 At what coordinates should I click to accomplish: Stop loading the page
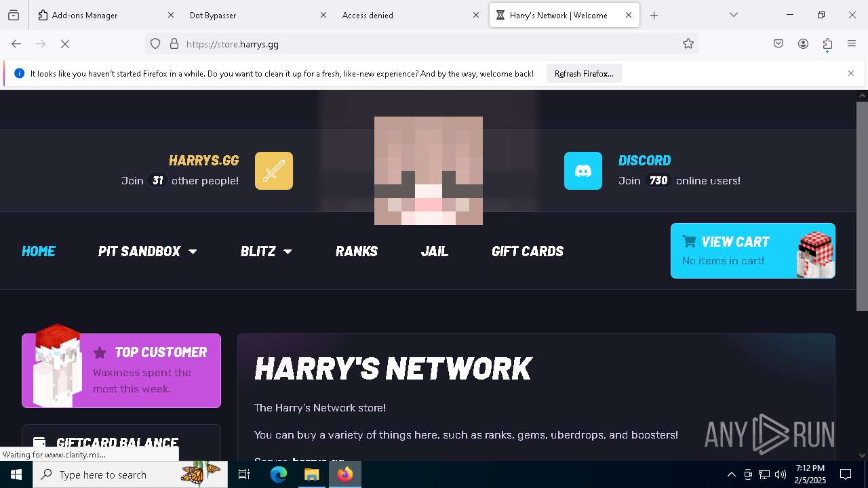tap(65, 44)
